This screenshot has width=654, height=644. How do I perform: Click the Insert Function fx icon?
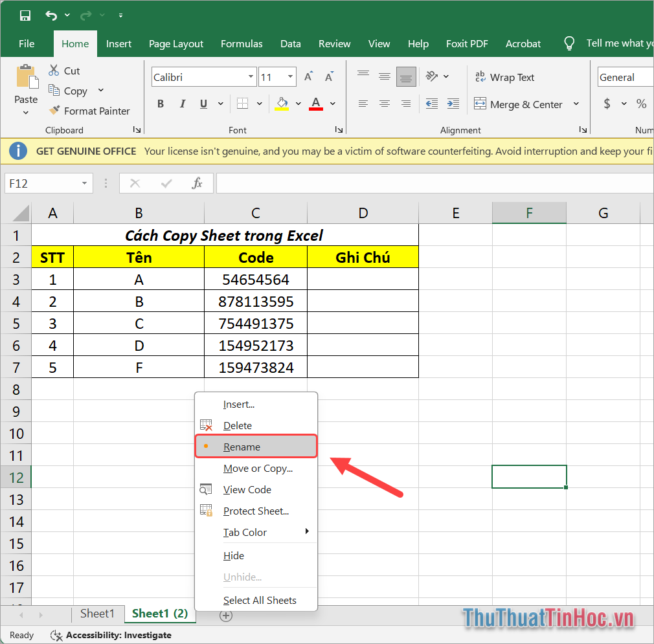coord(197,183)
